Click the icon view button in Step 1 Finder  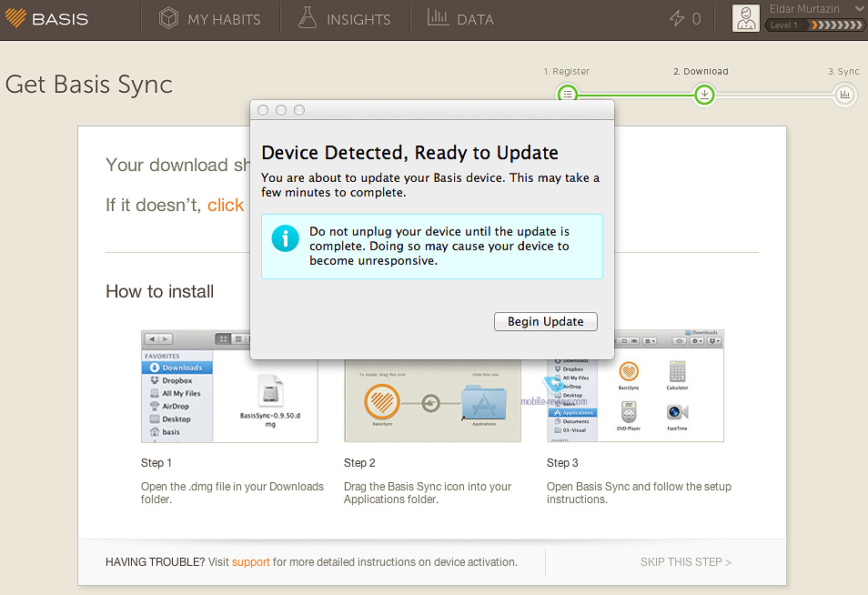(x=223, y=338)
